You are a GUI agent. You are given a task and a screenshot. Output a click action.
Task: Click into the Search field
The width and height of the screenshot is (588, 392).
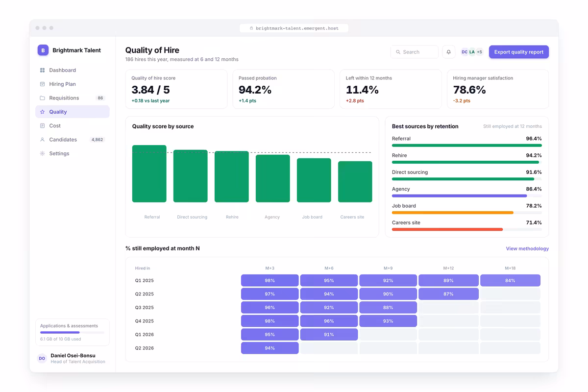tap(415, 52)
